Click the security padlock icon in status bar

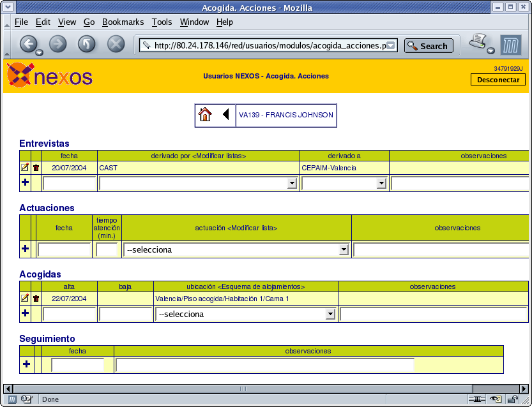point(512,399)
